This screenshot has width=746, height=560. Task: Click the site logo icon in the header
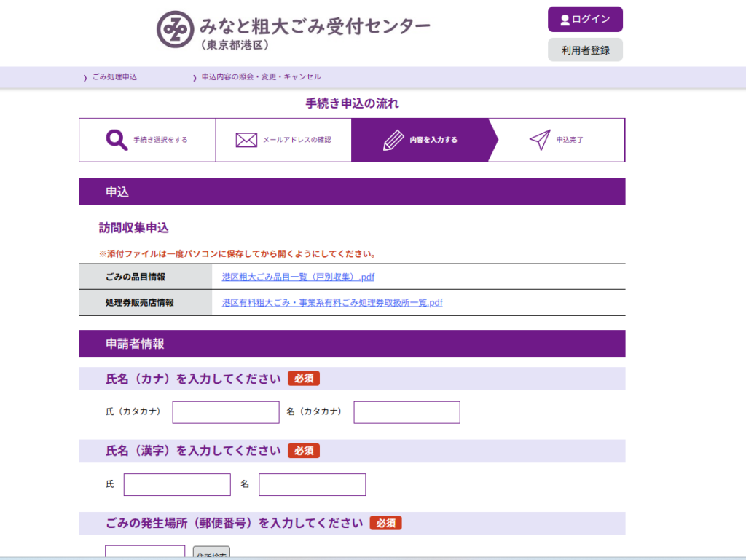(x=175, y=29)
